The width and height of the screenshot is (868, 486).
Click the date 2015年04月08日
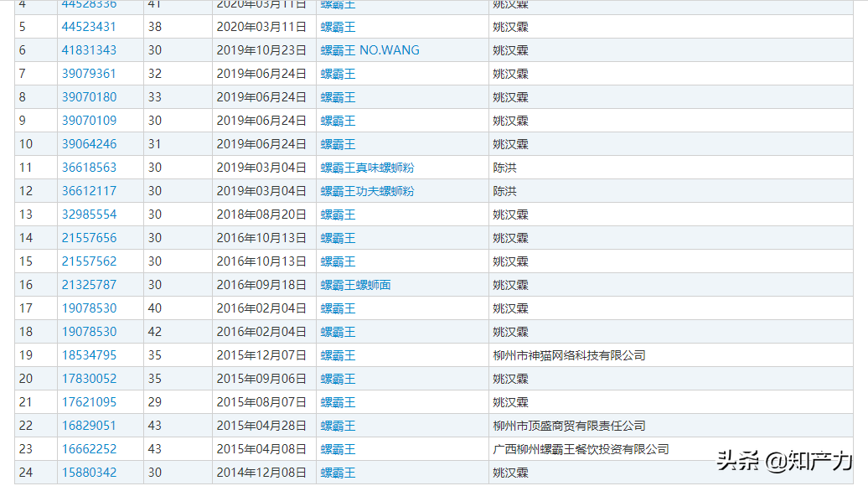(x=261, y=449)
